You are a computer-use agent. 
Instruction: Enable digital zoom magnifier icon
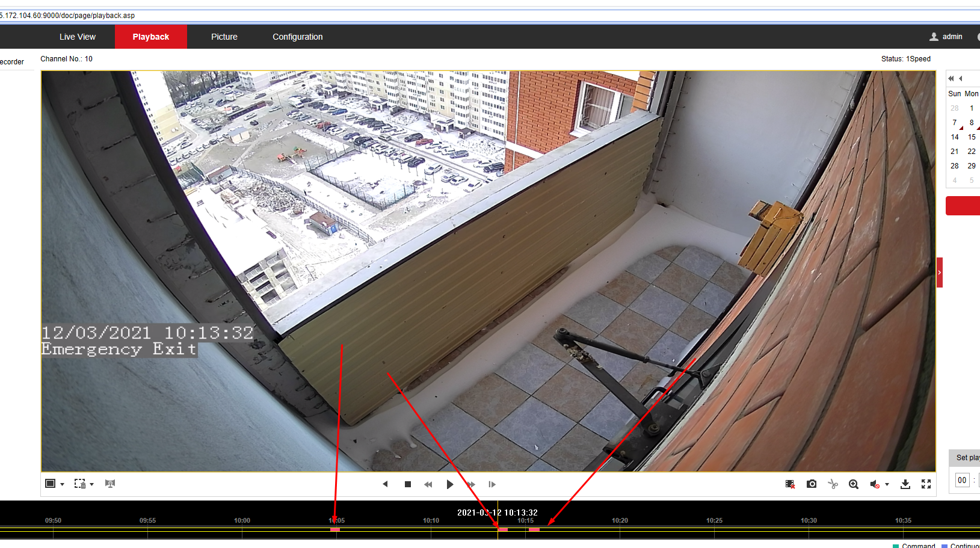[853, 484]
